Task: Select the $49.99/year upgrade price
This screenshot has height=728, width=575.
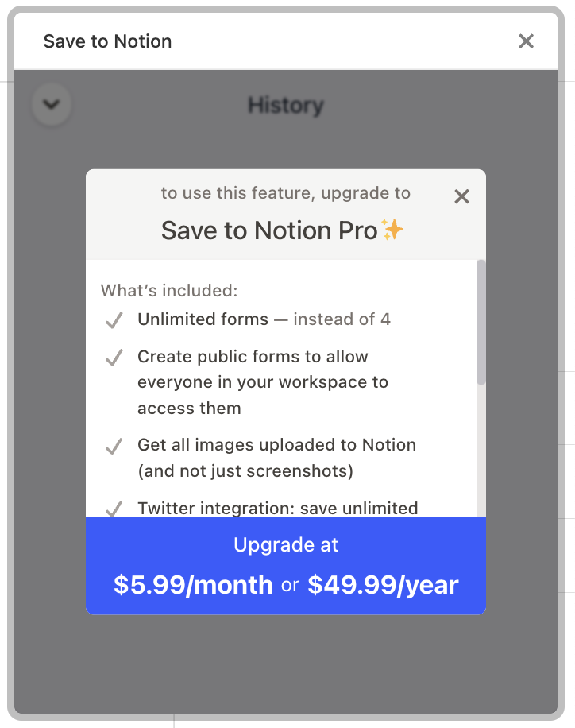Action: pyautogui.click(x=383, y=584)
